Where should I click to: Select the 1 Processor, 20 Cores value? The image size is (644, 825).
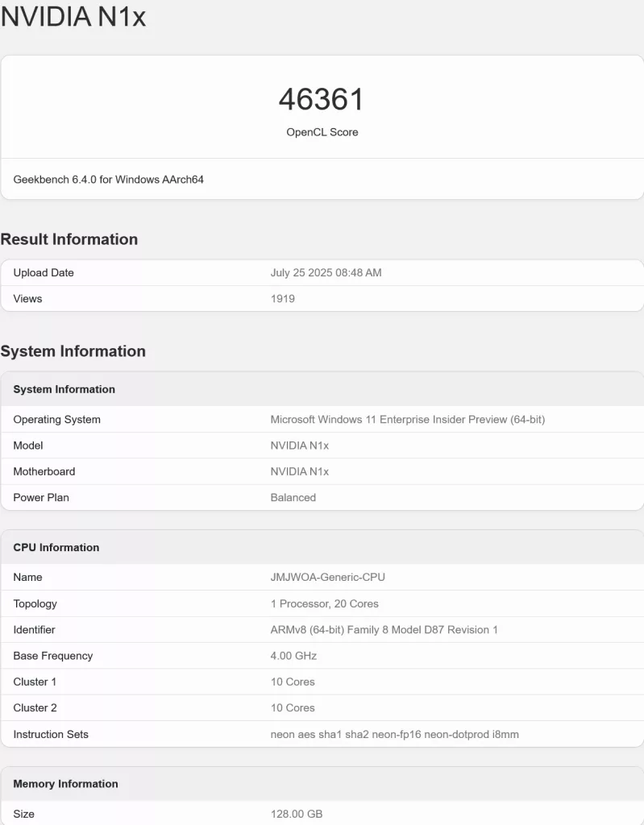tap(324, 603)
